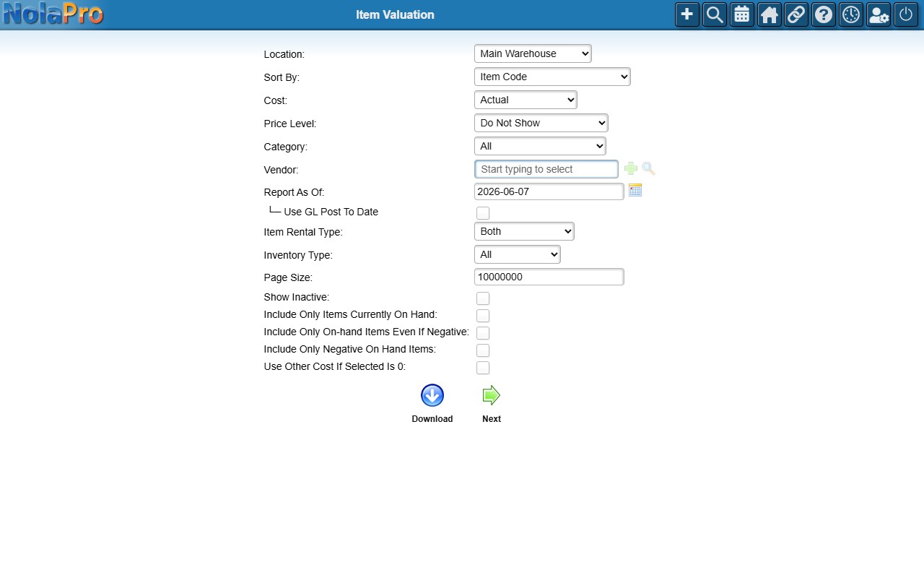Enable Show Inactive checkbox

pos(483,298)
